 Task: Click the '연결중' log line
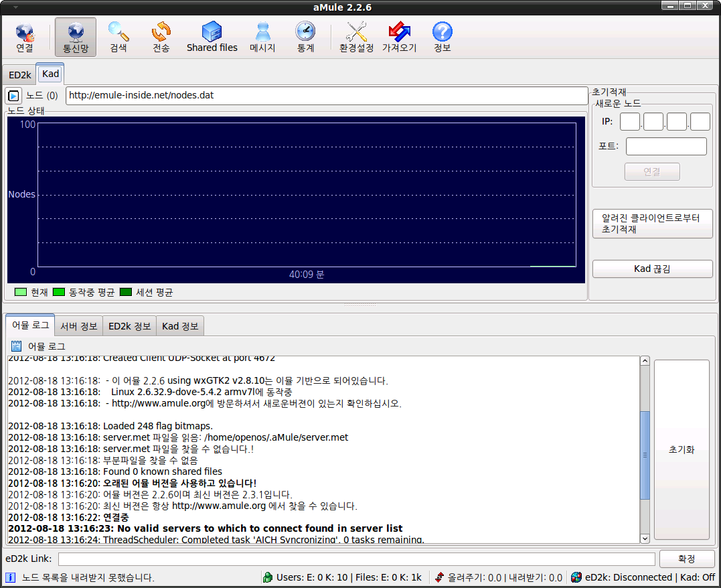coord(68,517)
